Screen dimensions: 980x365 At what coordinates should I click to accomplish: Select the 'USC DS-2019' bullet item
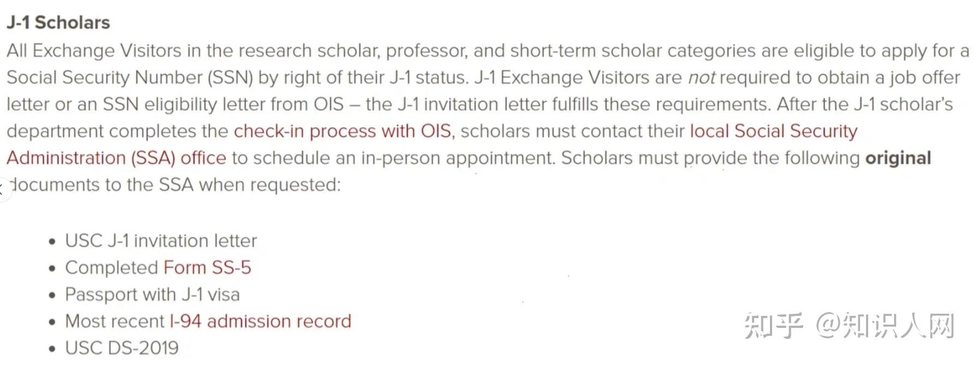[122, 348]
